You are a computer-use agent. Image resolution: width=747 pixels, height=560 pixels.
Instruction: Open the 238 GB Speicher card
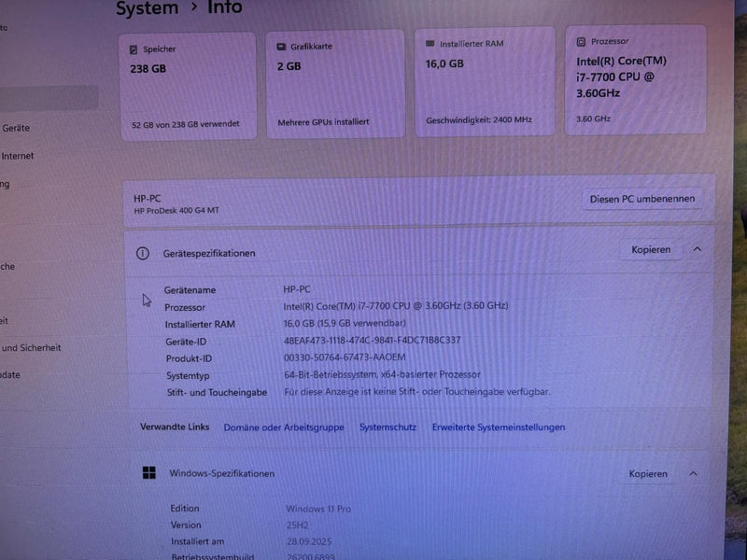coord(187,85)
